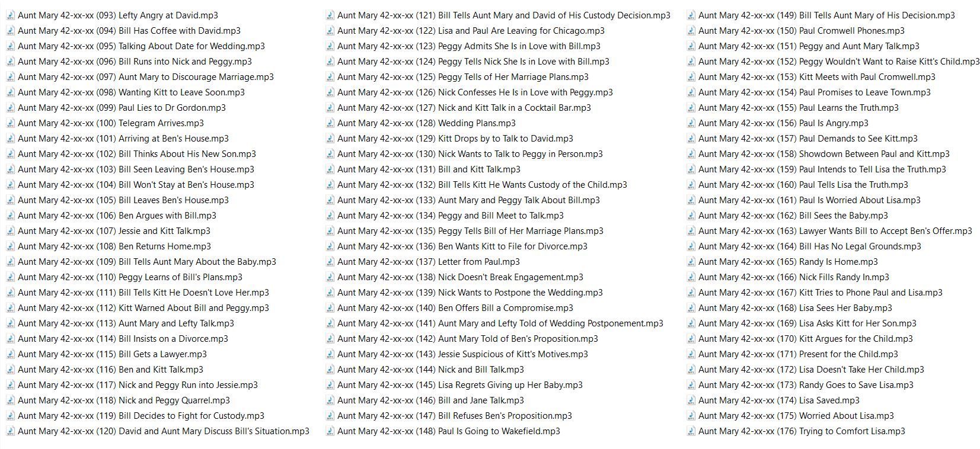Screen dimensions: 980x449
Task: Click icon beside Ben Returns Home.mp3
Action: click(11, 246)
